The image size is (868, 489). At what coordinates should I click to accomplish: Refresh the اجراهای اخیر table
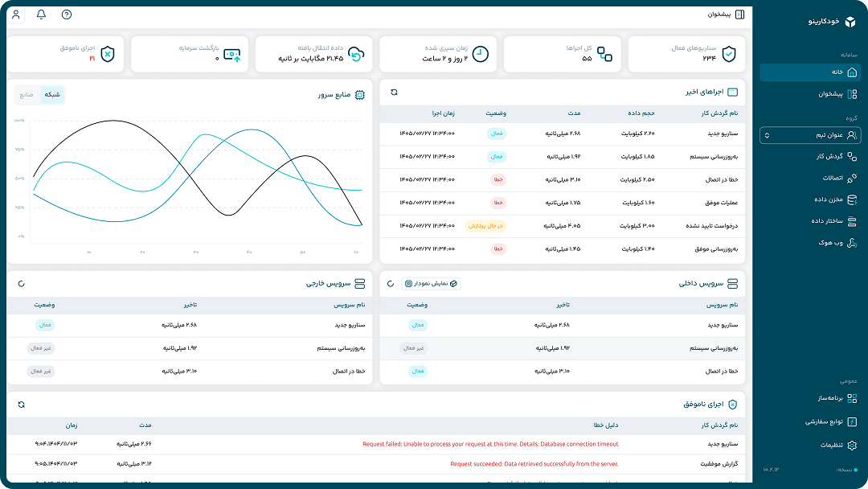coord(394,92)
